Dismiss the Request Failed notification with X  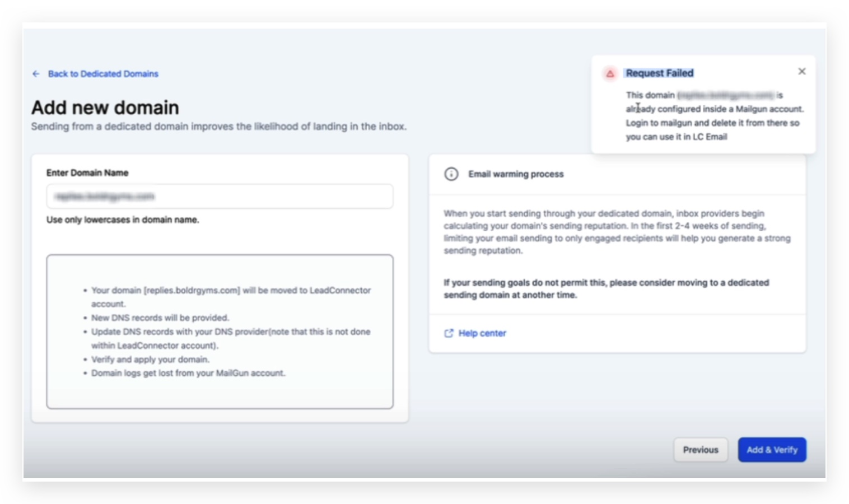click(x=802, y=72)
